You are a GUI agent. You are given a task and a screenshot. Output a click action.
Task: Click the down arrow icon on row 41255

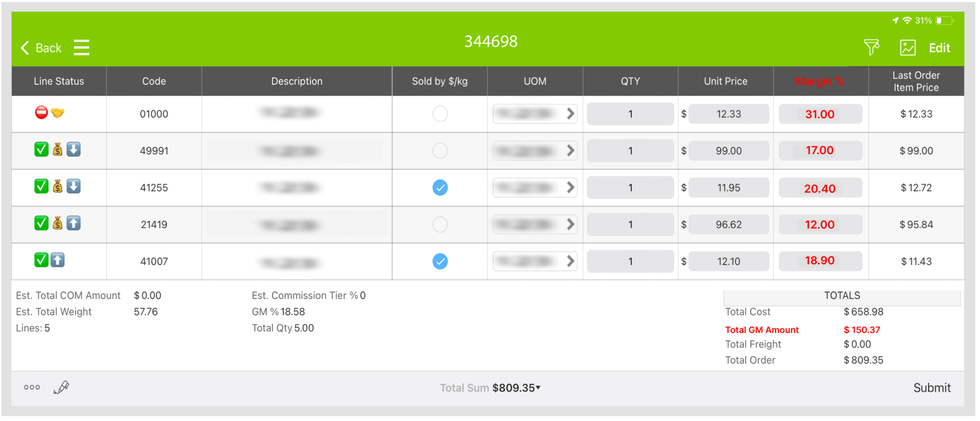(73, 186)
